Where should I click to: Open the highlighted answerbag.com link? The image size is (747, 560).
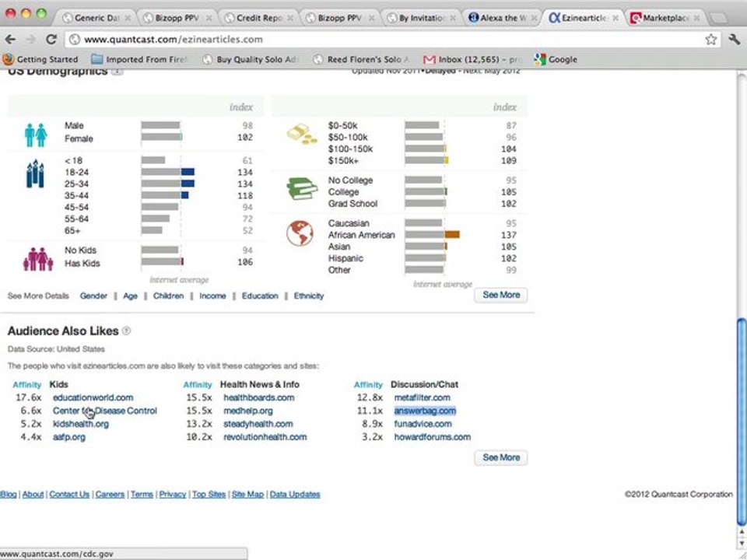pyautogui.click(x=425, y=411)
